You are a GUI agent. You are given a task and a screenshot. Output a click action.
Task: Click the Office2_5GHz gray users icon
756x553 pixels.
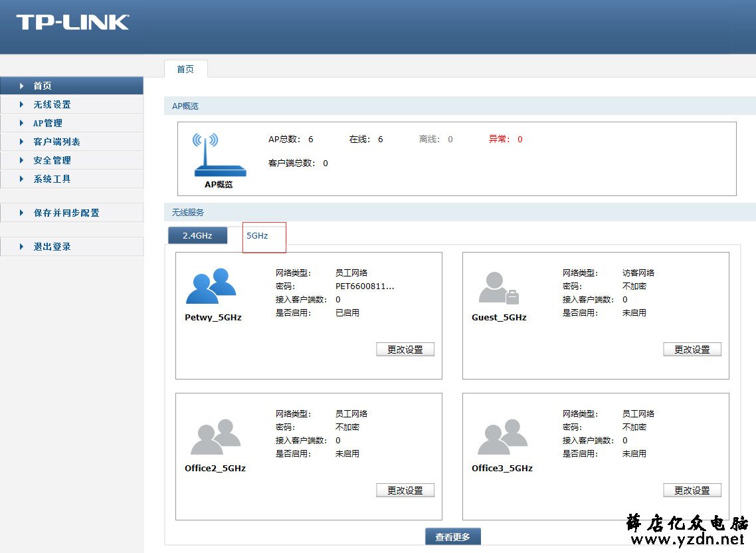pos(215,437)
